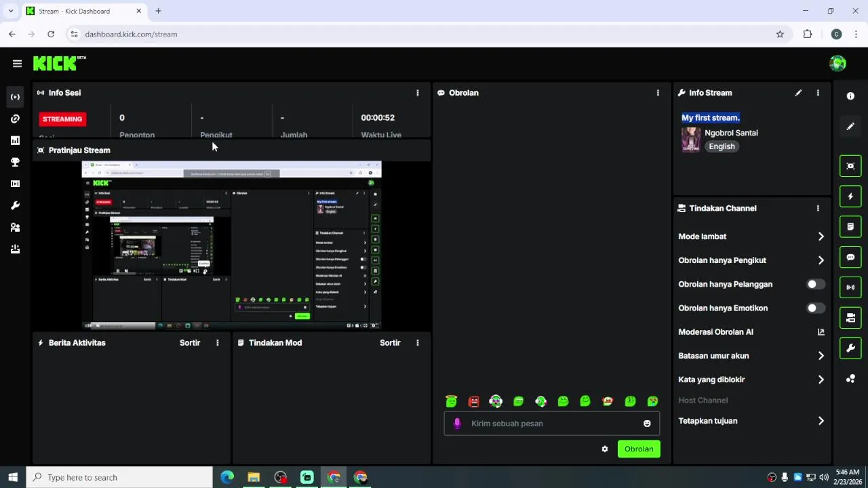Open the community users sidebar icon
Viewport: 868px width, 488px height.
pos(15,227)
